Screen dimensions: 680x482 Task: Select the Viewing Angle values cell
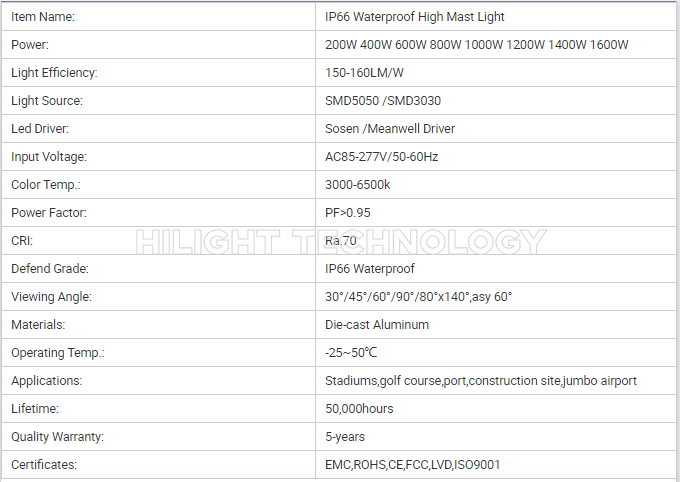click(x=496, y=297)
